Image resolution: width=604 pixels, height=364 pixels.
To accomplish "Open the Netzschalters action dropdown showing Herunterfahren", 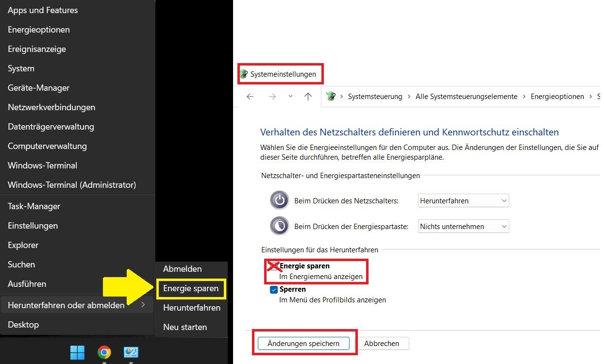I will tap(463, 200).
